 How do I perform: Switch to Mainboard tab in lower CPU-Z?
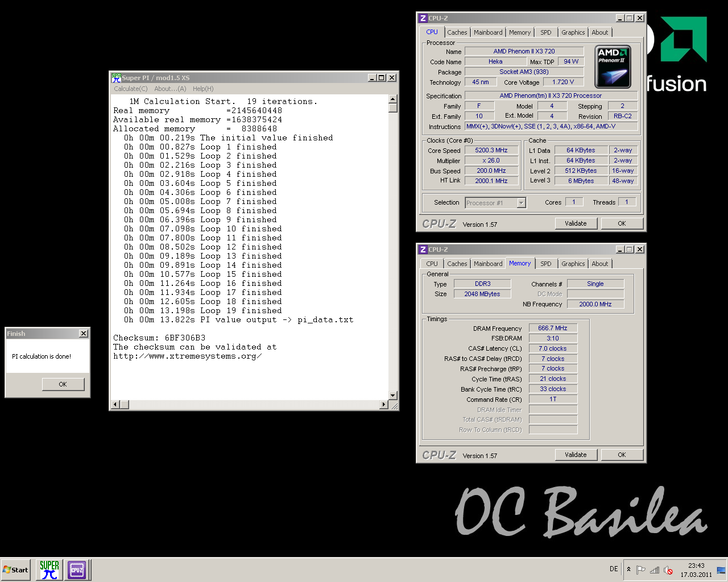[x=488, y=264]
